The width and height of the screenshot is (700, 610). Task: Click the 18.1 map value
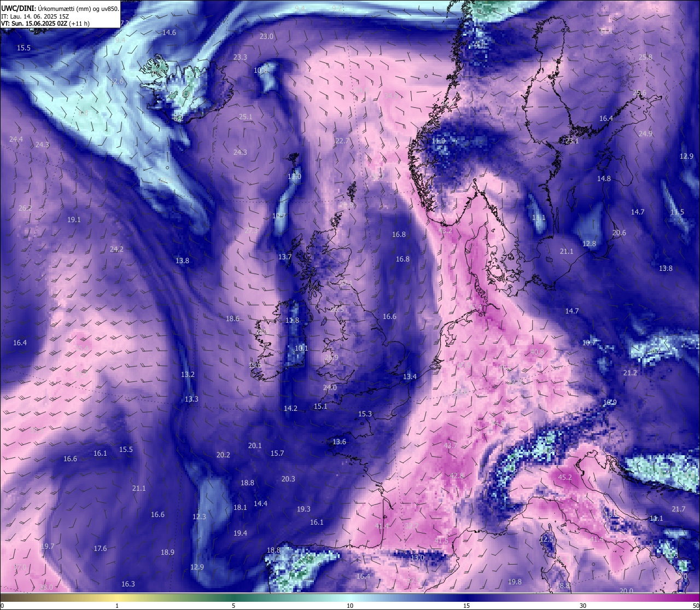(x=240, y=508)
